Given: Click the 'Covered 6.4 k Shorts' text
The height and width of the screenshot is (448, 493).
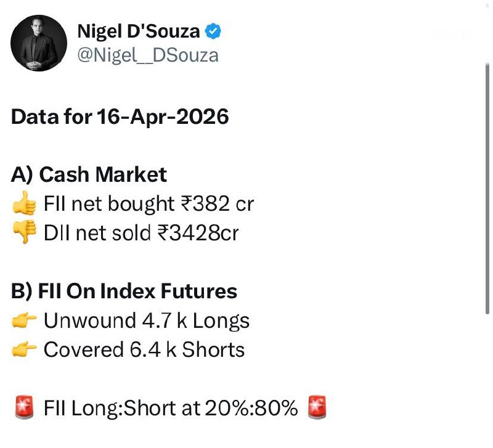Looking at the screenshot, I should pyautogui.click(x=144, y=349).
